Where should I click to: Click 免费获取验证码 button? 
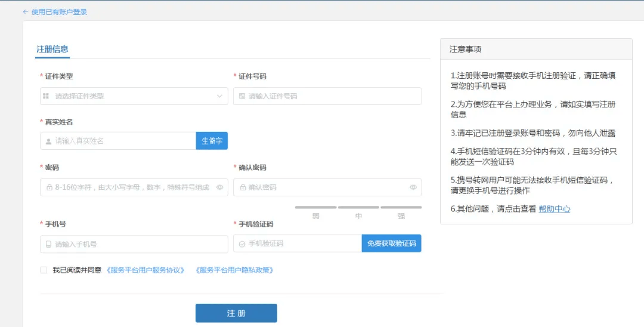coord(391,243)
